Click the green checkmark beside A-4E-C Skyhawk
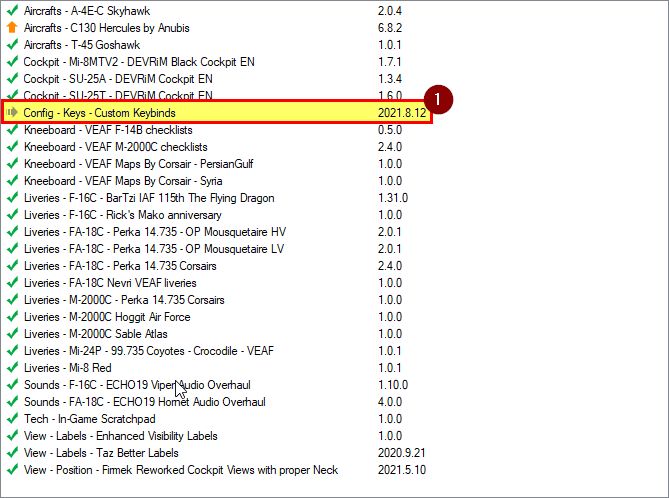Screen dimensions: 669x498 tap(12, 11)
